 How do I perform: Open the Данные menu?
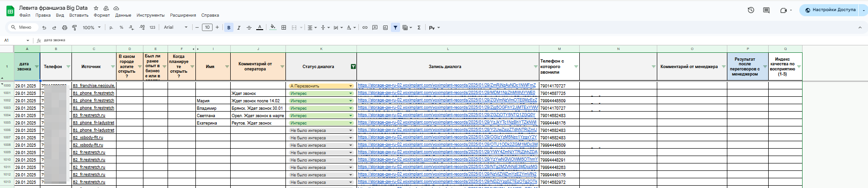(123, 15)
